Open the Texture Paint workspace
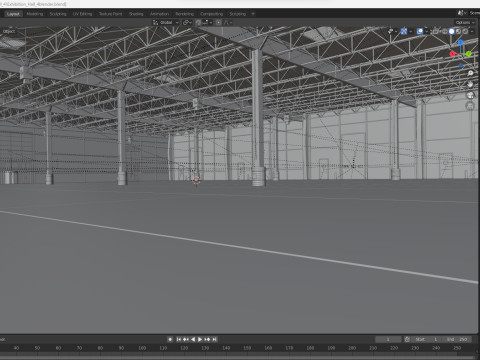 (x=110, y=14)
